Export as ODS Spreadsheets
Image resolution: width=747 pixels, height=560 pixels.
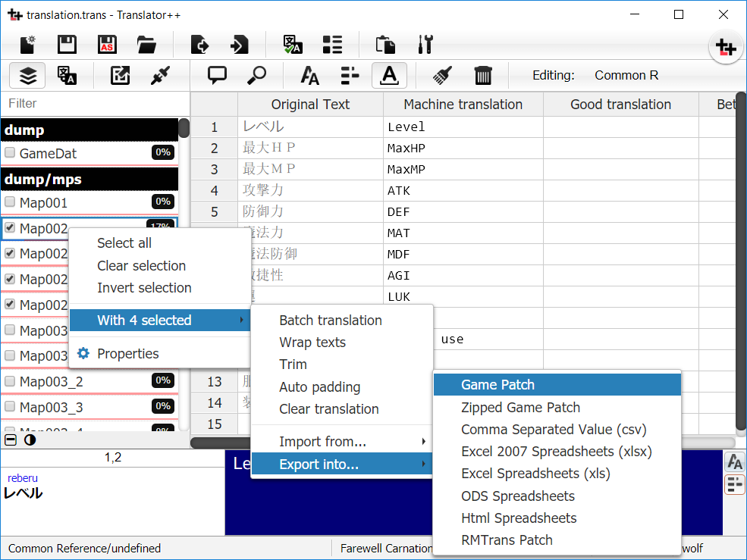click(x=557, y=496)
